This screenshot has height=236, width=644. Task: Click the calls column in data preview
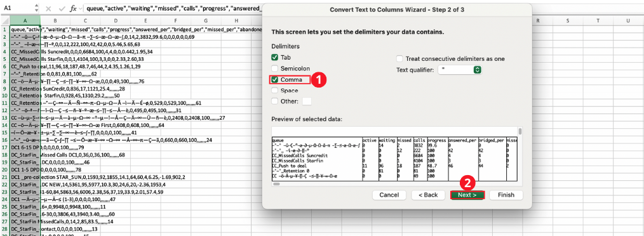pyautogui.click(x=420, y=158)
